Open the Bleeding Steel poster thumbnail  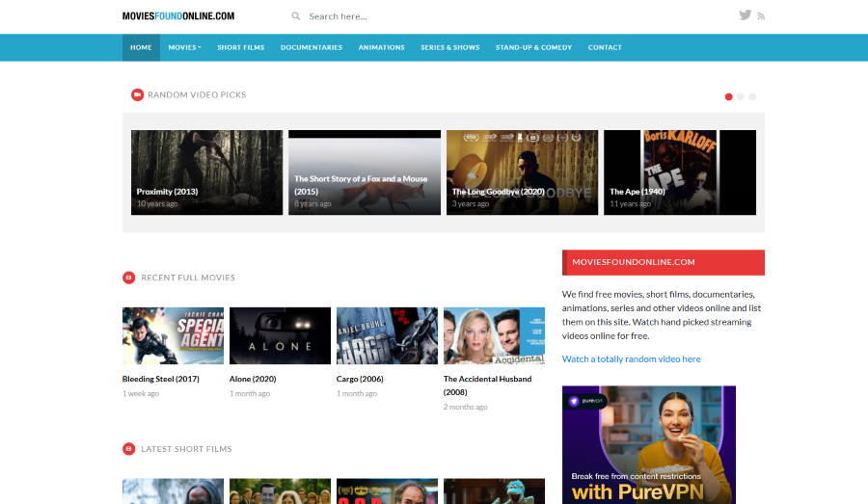[173, 335]
